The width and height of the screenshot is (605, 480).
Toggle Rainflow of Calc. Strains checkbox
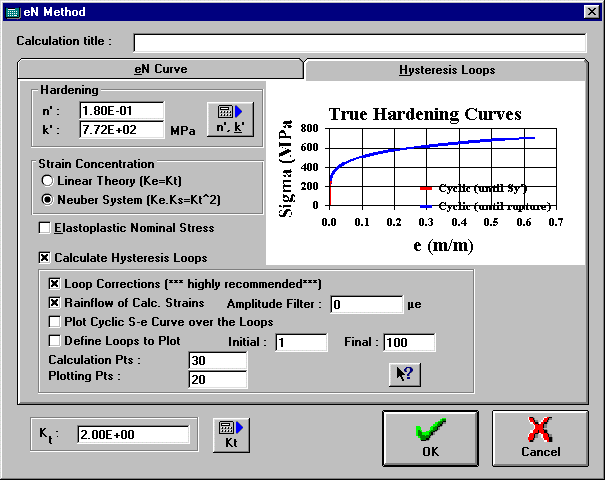tap(55, 303)
